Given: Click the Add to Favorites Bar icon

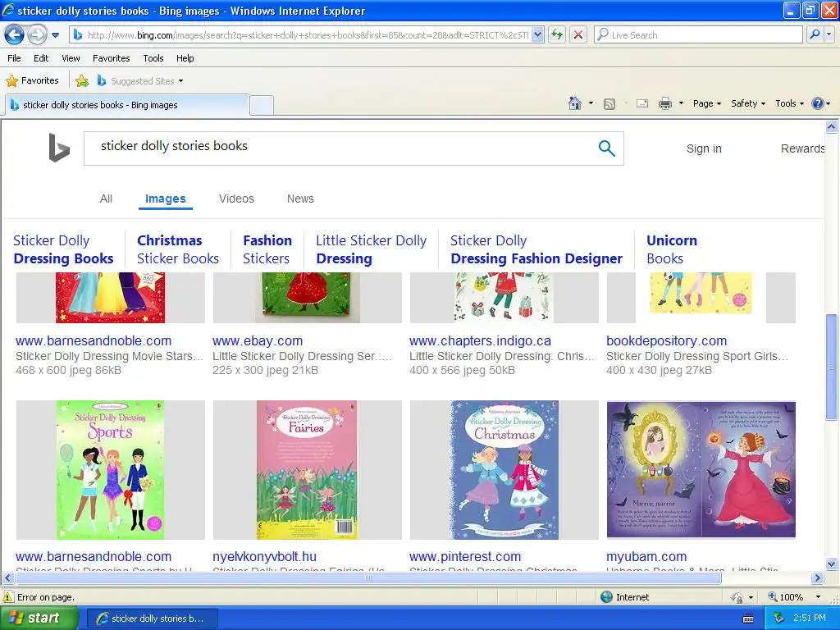Looking at the screenshot, I should (82, 81).
